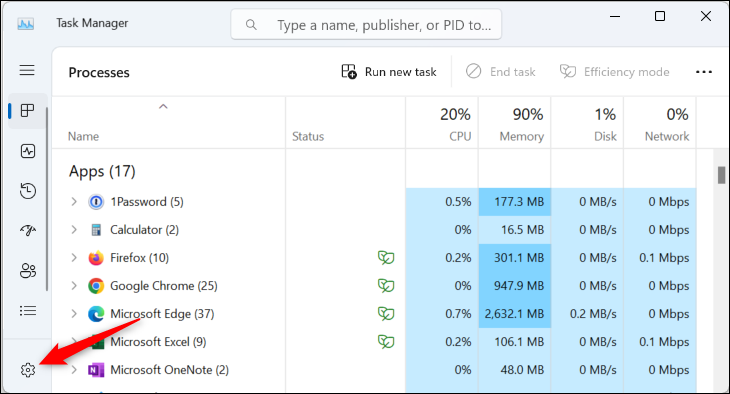This screenshot has width=730, height=394.
Task: Open Task Manager settings gear
Action: 28,370
